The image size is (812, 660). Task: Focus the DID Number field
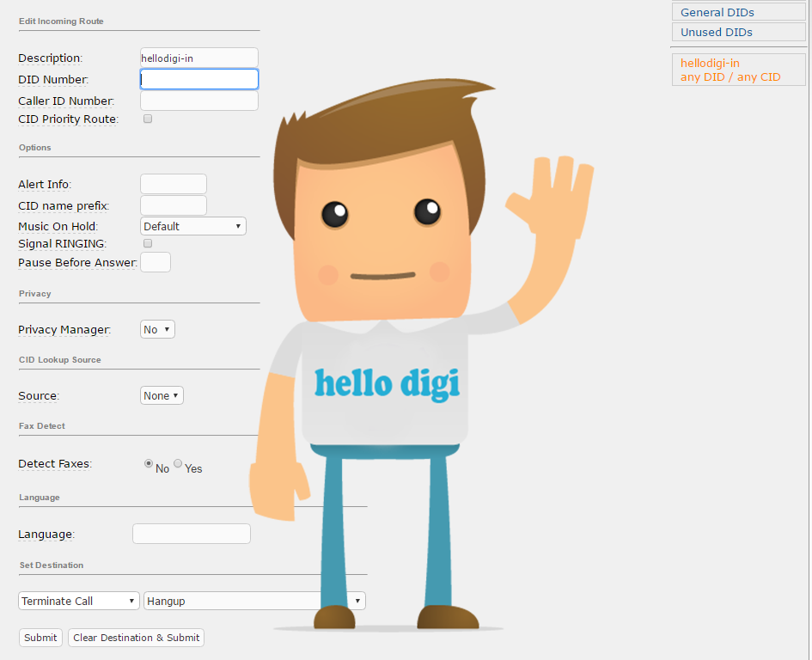(x=198, y=79)
